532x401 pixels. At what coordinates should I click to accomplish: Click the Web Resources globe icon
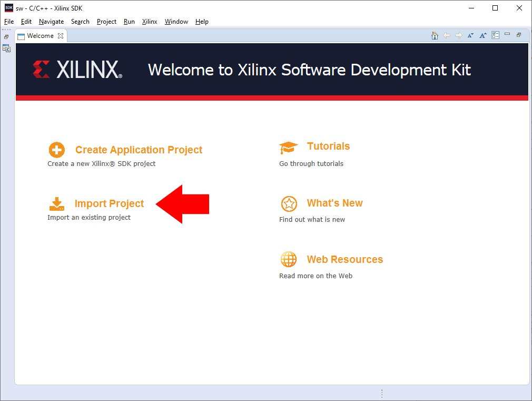click(289, 259)
